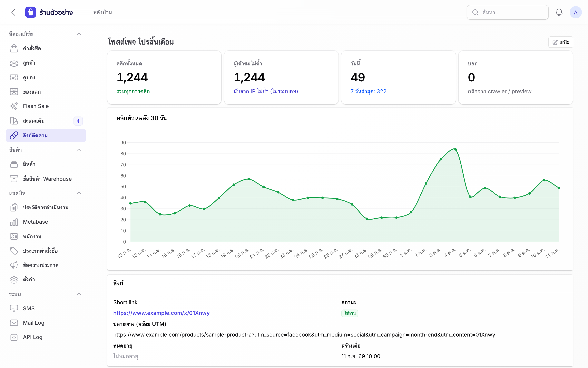Click the ใช้งาน status badge

(350, 313)
